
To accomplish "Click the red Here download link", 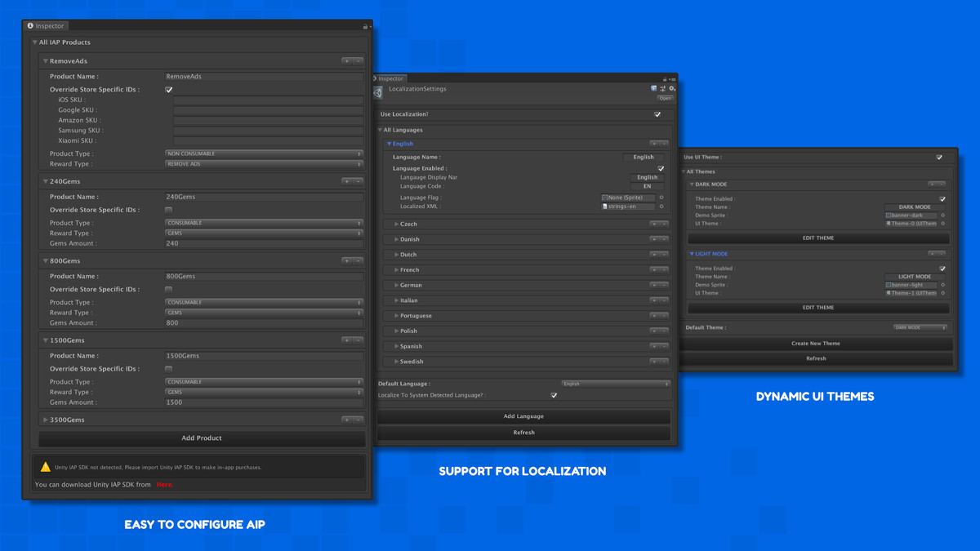I will (x=164, y=485).
